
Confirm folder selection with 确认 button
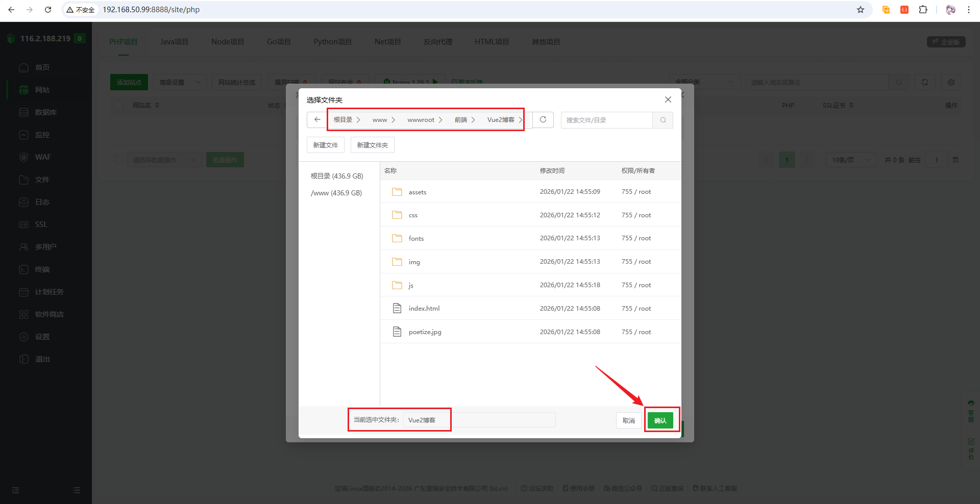[660, 420]
